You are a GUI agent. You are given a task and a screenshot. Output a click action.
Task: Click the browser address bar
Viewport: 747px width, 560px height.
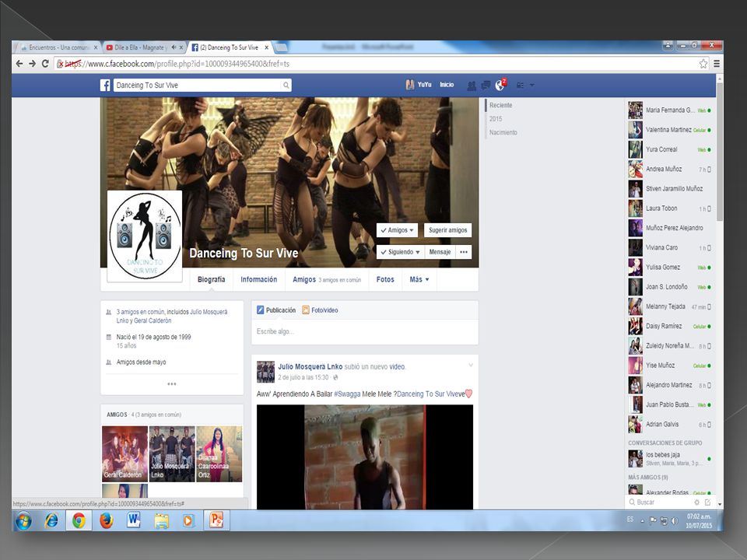(x=377, y=64)
